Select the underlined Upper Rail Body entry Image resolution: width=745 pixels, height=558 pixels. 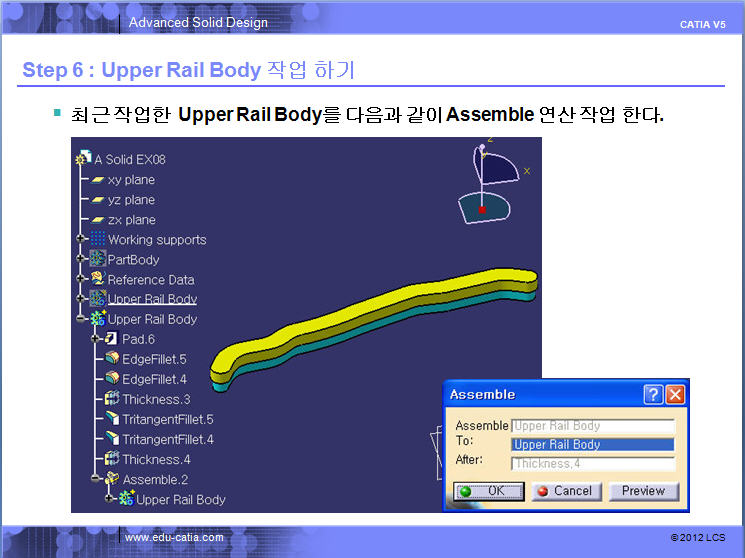[x=152, y=299]
